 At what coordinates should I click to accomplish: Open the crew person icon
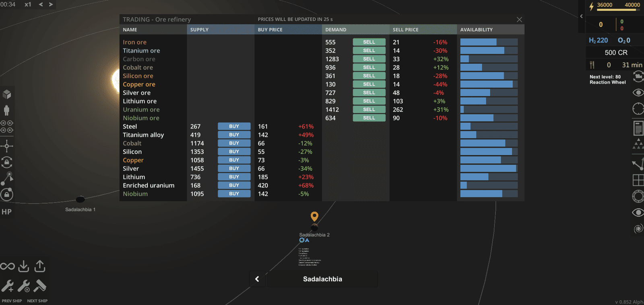click(x=6, y=110)
